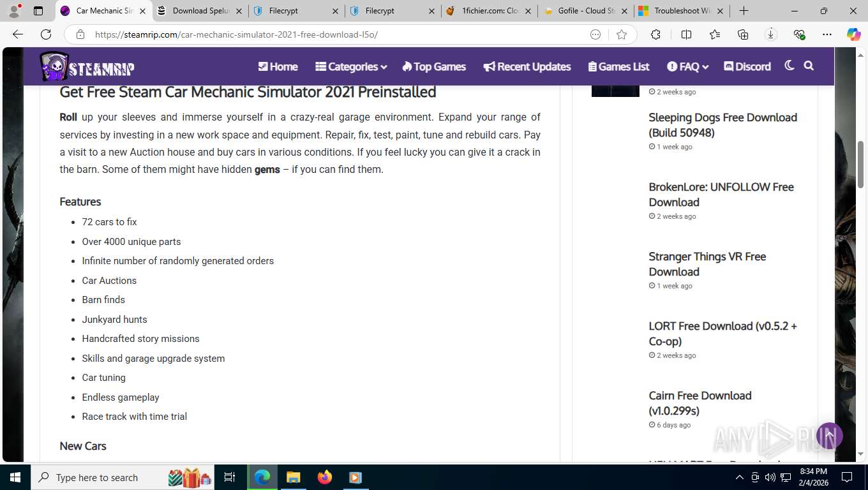Viewport: 868px width, 490px height.
Task: Open File Explorer from taskbar
Action: point(293,477)
